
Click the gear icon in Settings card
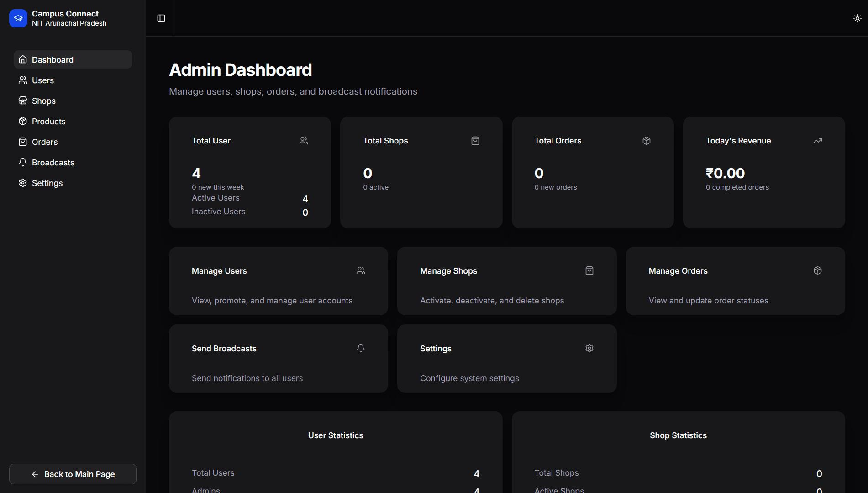(589, 348)
